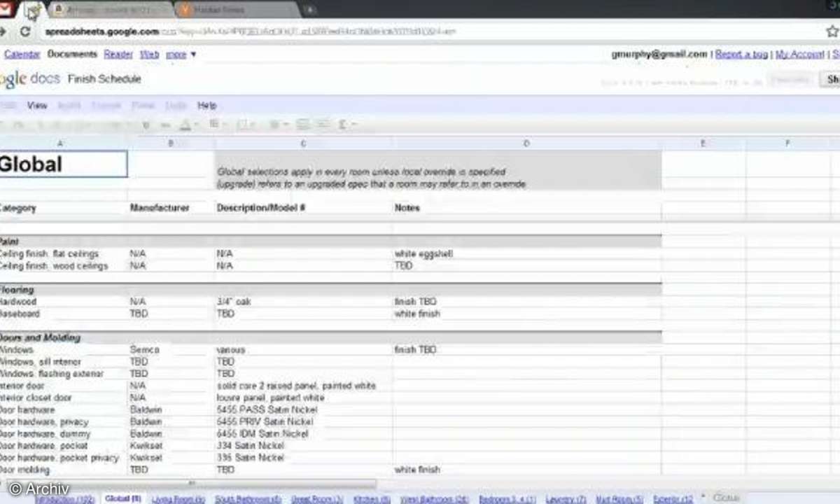Bookmark this page with the star icon
840x504 pixels.
(x=832, y=31)
